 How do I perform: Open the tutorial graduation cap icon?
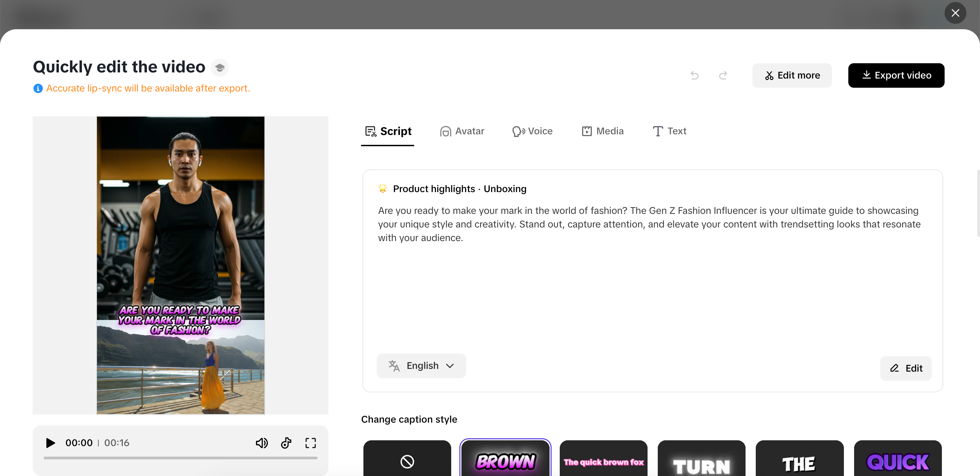(x=219, y=68)
